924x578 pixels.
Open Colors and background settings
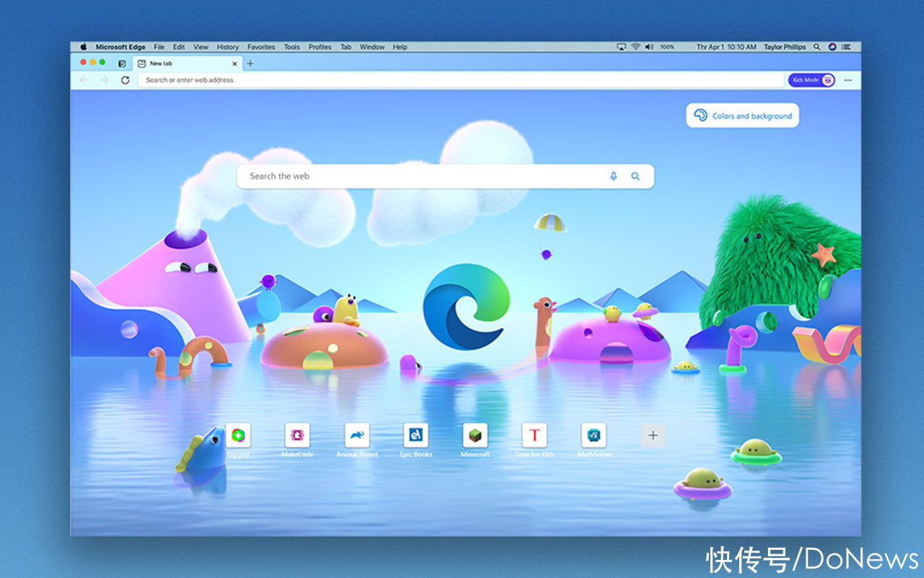(x=743, y=116)
